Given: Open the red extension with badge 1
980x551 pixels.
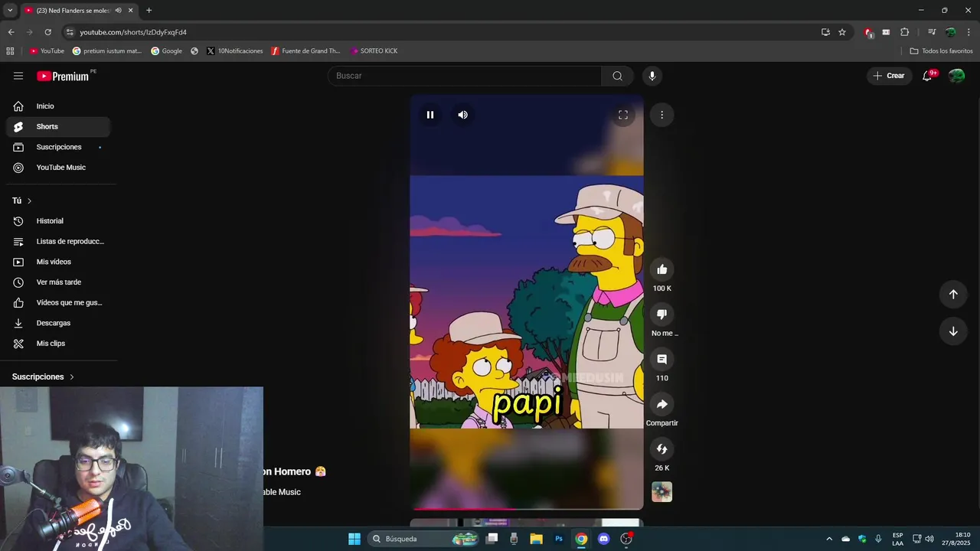Looking at the screenshot, I should coord(868,32).
